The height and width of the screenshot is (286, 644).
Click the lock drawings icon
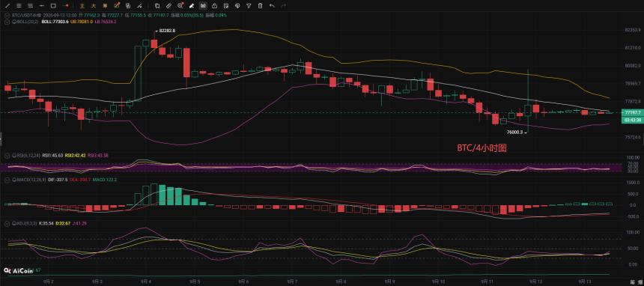(214, 6)
